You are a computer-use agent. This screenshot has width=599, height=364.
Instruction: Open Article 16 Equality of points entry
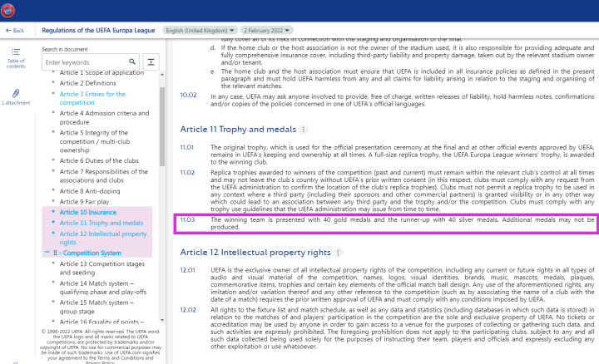[x=101, y=322]
